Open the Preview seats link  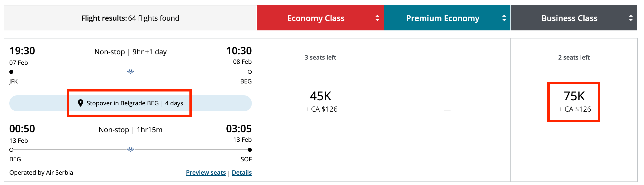click(x=206, y=173)
